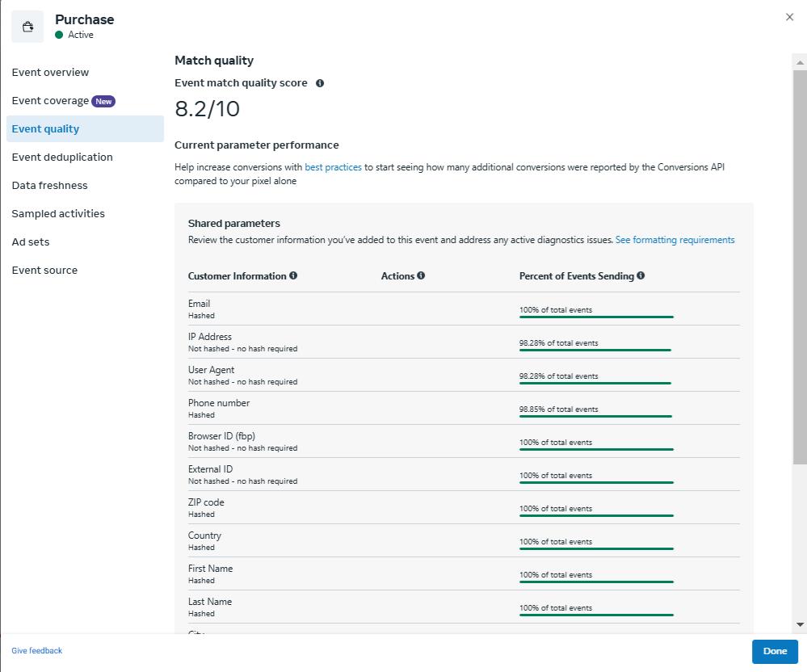Click the New badge beside Event coverage
Image resolution: width=807 pixels, height=672 pixels.
tap(103, 102)
